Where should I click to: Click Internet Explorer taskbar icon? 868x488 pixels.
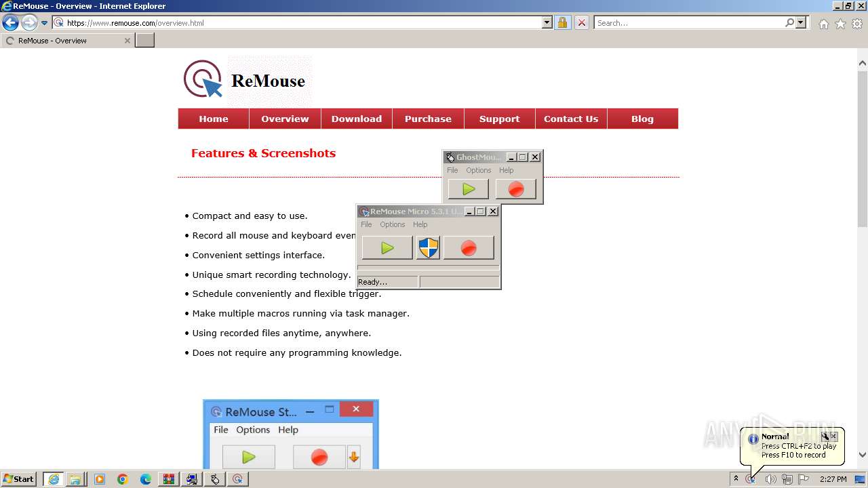[x=53, y=479]
